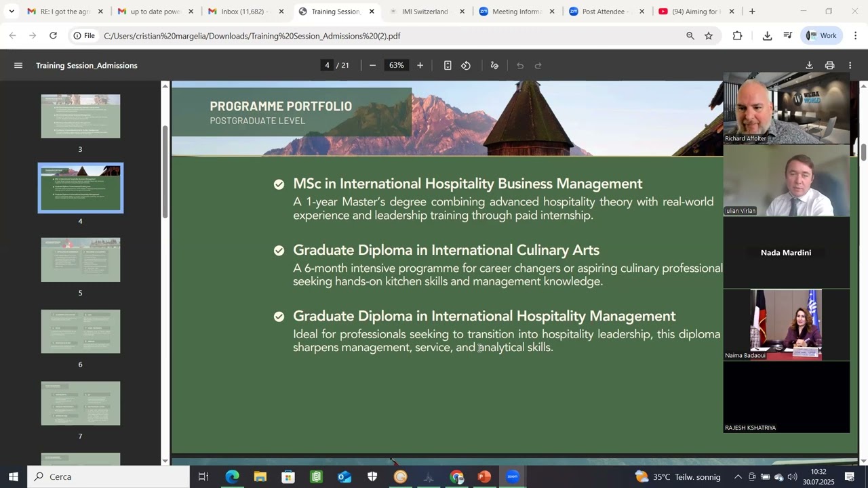868x488 pixels.
Task: Select page 3 thumbnail in sidebar
Action: pyautogui.click(x=81, y=117)
